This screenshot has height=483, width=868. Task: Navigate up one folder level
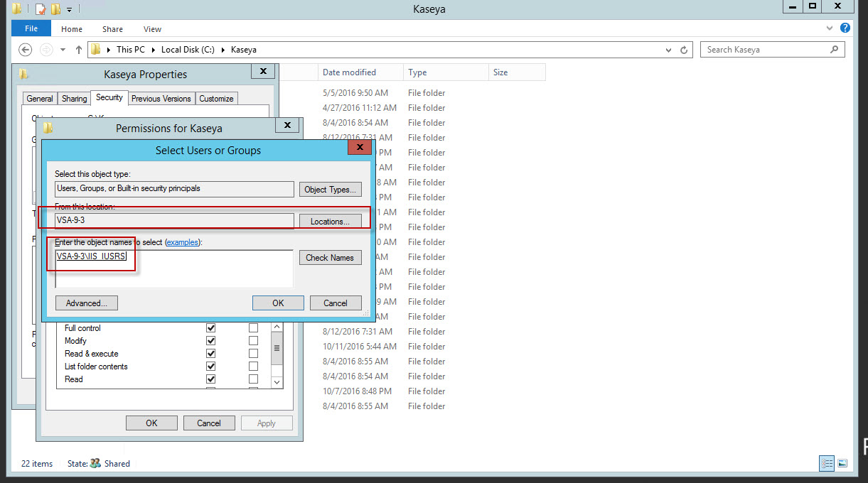pos(78,50)
